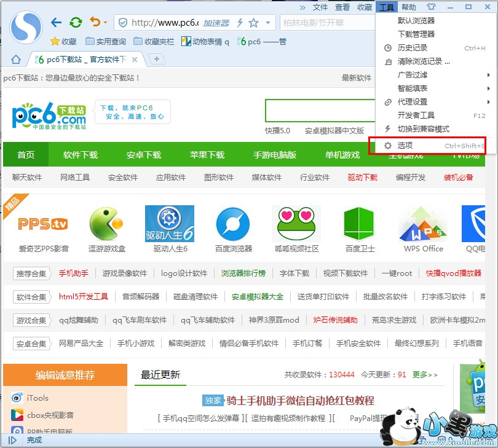Open 驱动下载 category link
This screenshot has width=498, height=448.
[x=362, y=177]
